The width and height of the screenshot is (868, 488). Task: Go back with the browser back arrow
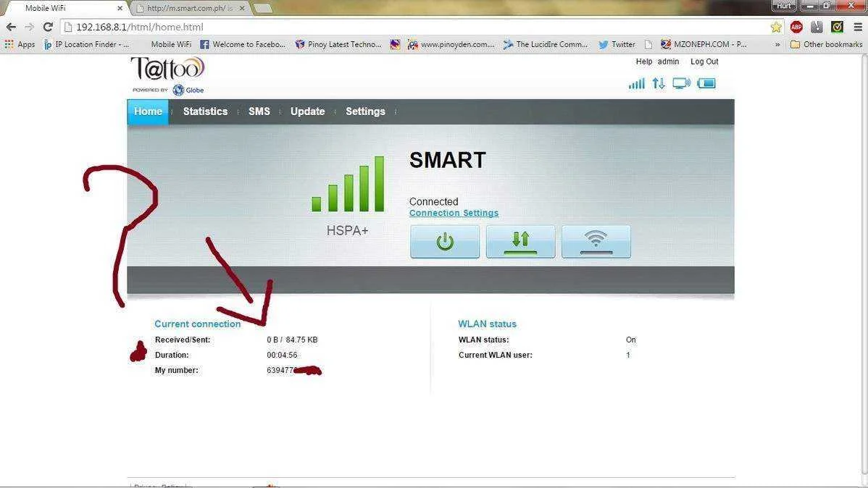pyautogui.click(x=11, y=27)
